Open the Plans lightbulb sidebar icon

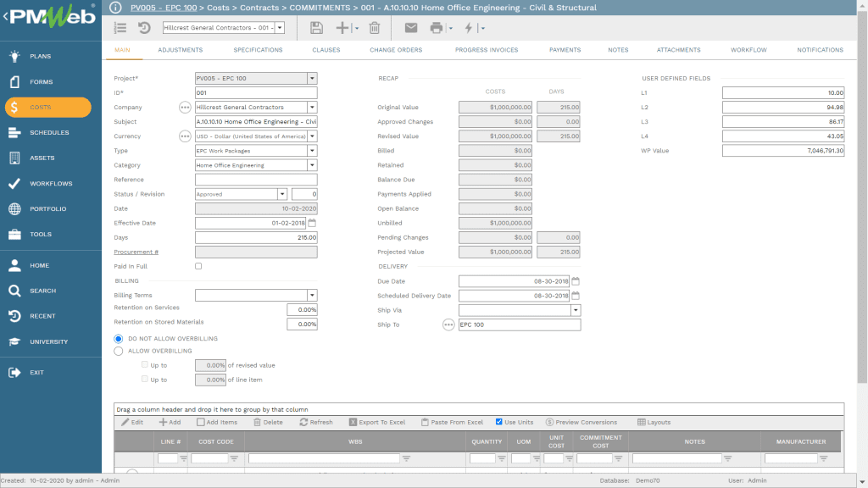(x=15, y=56)
